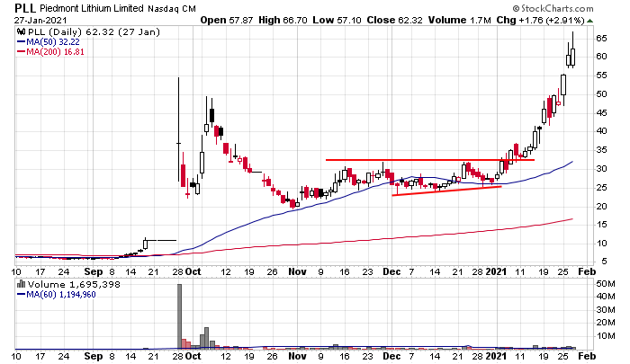Viewport: 630px width, 364px height.
Task: Click the 65 label on the price axis
Action: tap(601, 39)
